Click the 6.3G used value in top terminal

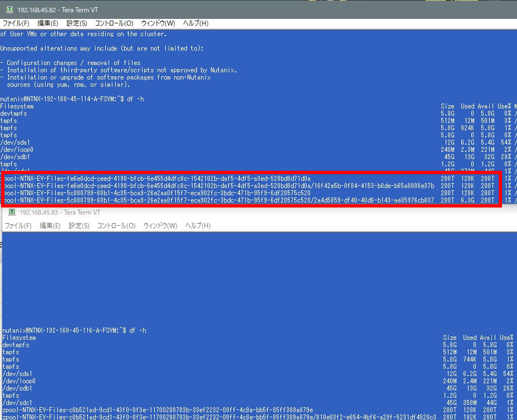click(x=467, y=200)
